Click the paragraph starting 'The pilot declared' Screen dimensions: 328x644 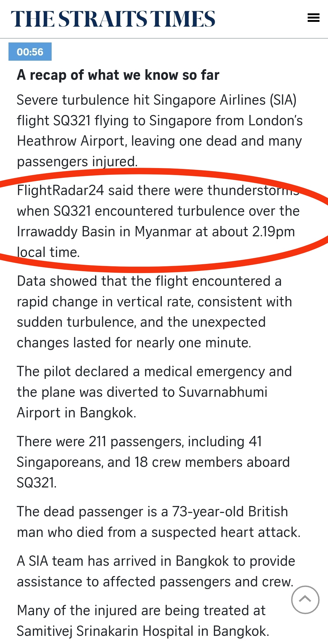(154, 392)
